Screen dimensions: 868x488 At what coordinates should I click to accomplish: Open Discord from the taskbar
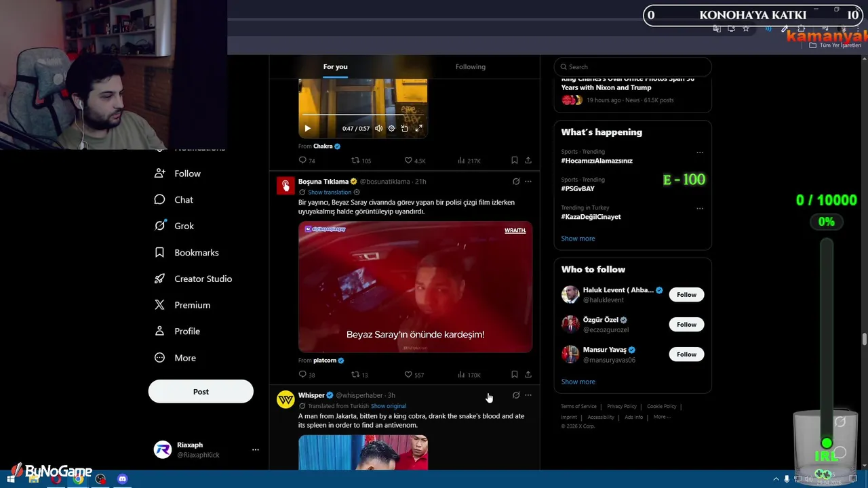tap(122, 479)
